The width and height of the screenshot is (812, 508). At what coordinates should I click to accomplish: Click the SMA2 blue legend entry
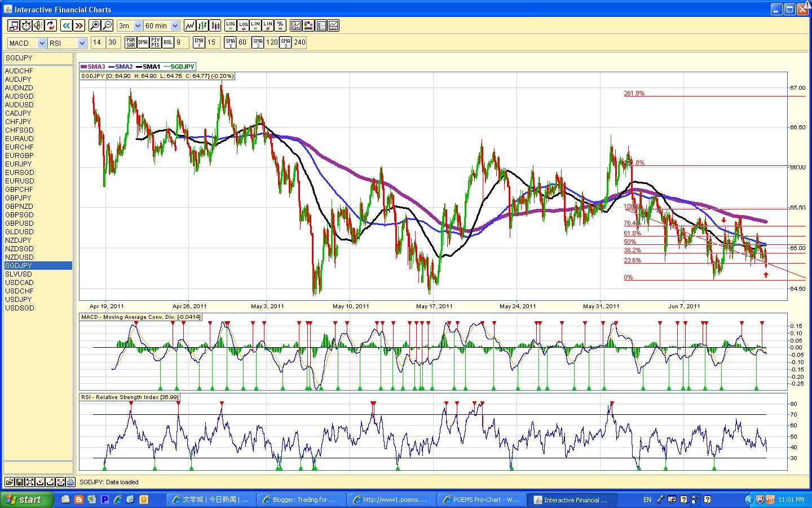(x=121, y=67)
